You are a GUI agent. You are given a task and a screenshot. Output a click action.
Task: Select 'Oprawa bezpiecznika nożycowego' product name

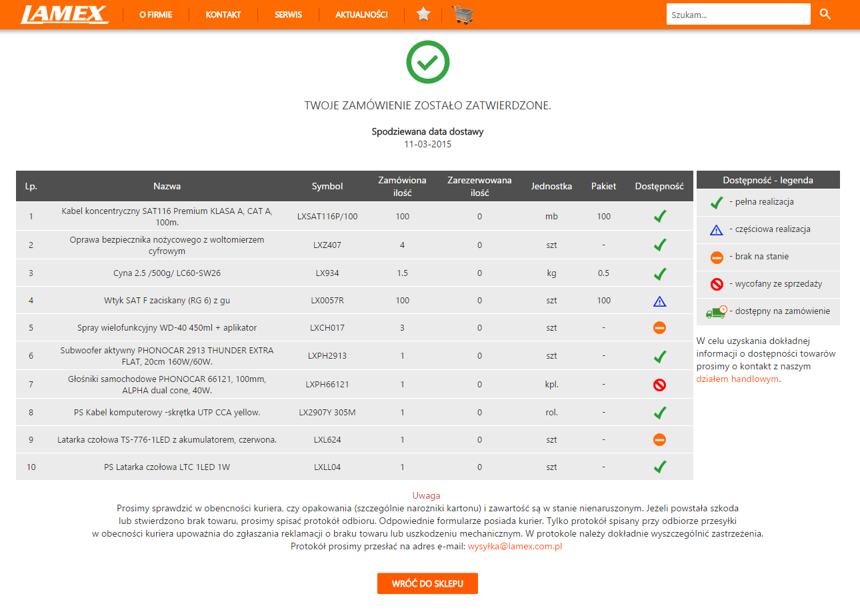coord(167,245)
